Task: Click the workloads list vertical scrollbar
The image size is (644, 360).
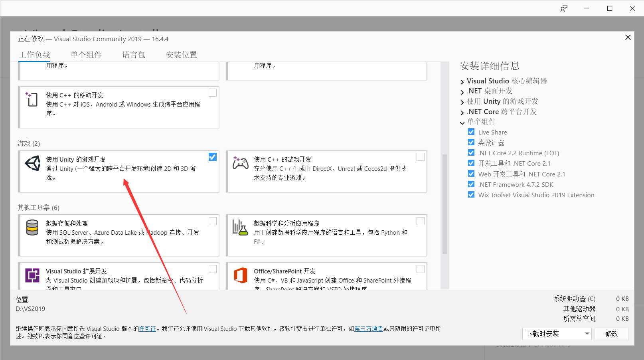Action: [x=444, y=204]
